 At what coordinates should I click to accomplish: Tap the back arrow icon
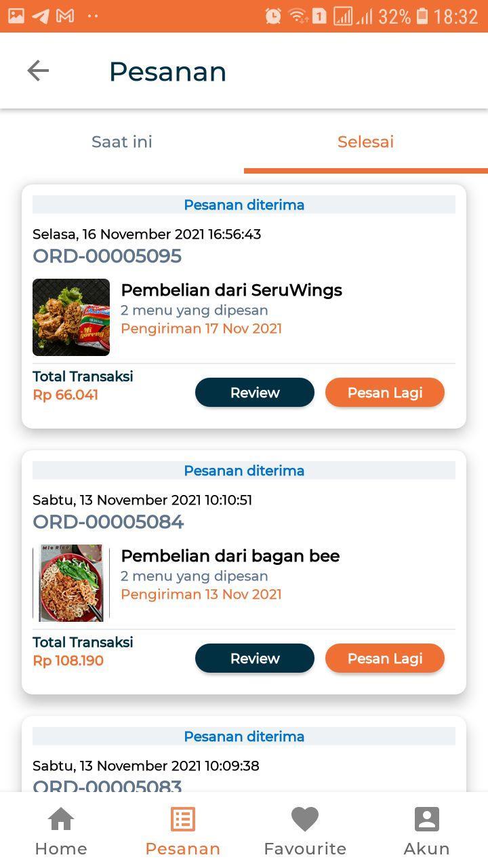tap(38, 71)
